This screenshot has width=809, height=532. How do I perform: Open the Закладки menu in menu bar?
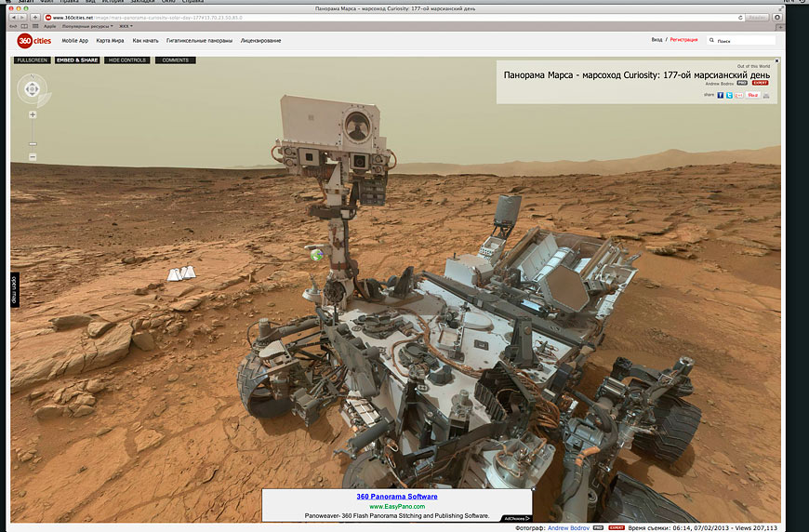click(x=142, y=2)
